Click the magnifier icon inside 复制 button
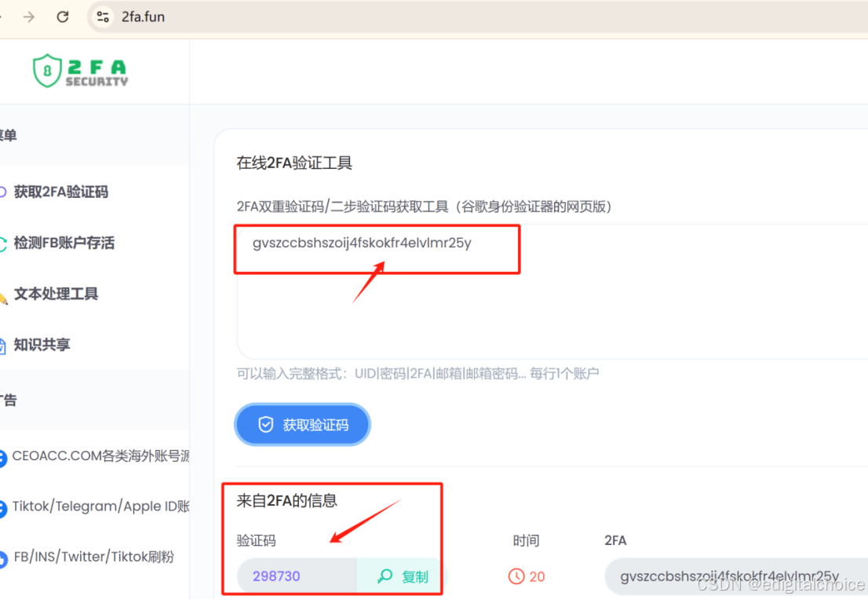The image size is (868, 600). click(384, 576)
